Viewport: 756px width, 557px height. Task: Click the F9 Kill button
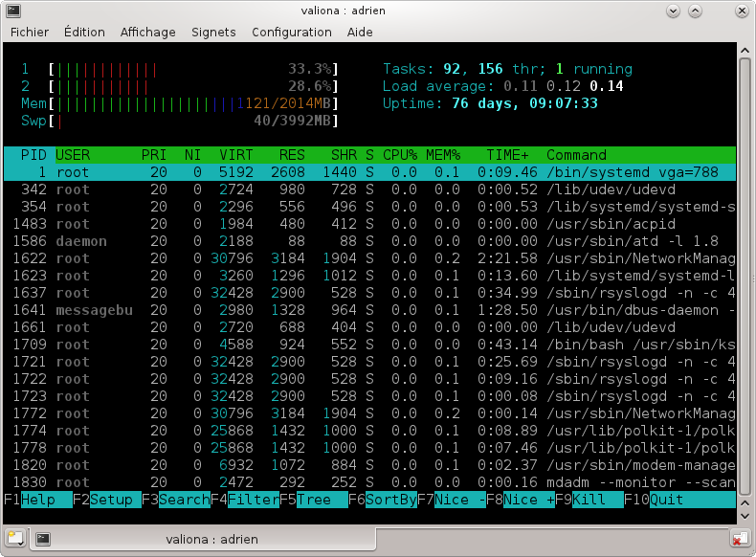pyautogui.click(x=589, y=500)
